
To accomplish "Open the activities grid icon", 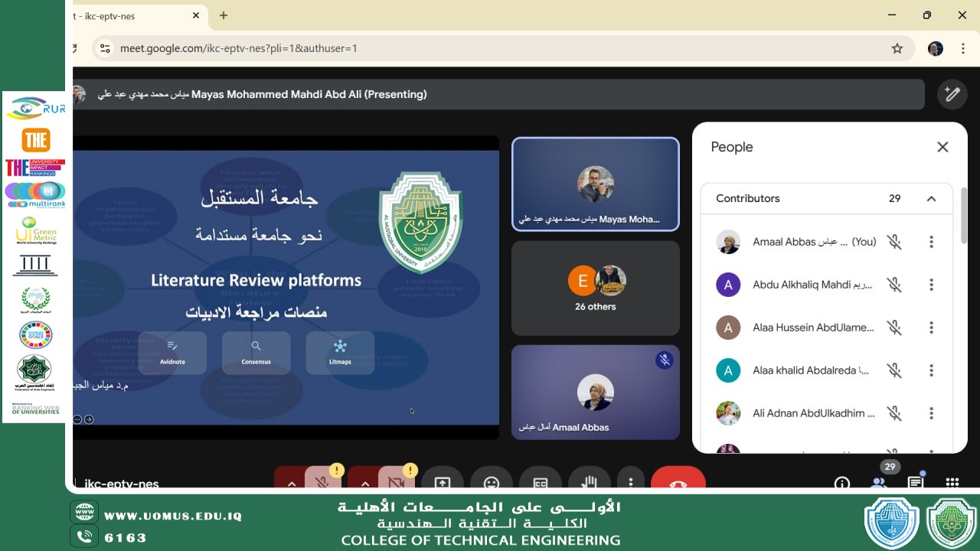I will point(952,482).
